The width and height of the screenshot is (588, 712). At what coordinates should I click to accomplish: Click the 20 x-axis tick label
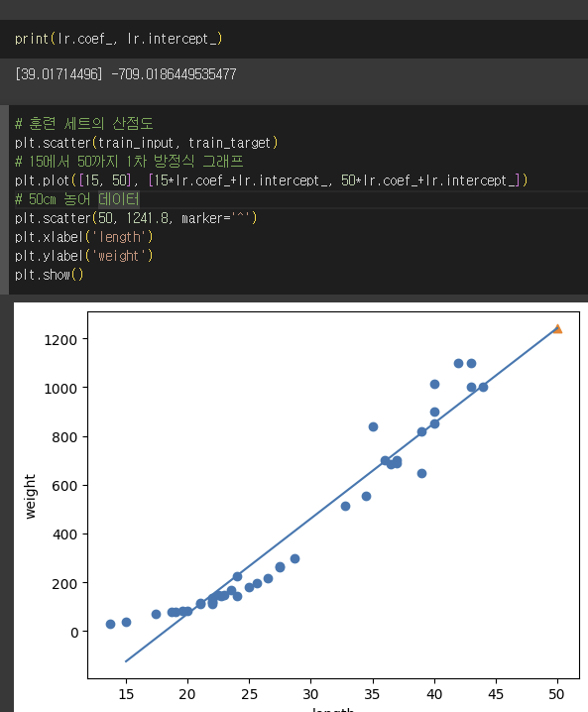pos(187,694)
